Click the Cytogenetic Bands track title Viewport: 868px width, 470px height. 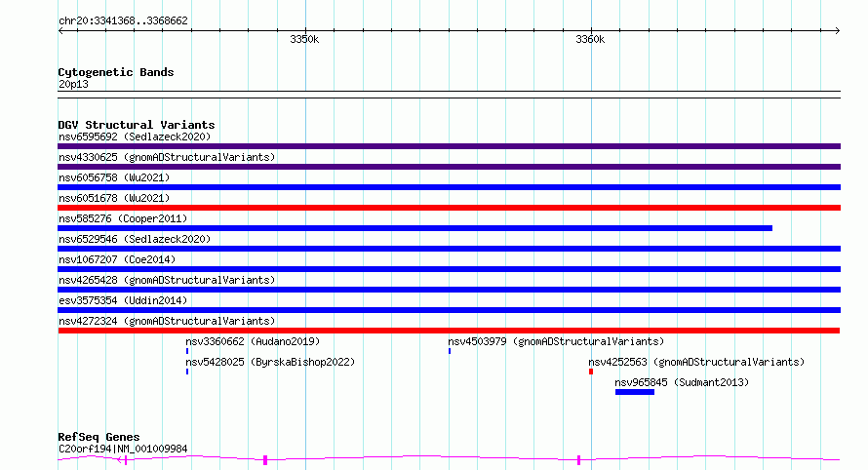click(x=116, y=72)
